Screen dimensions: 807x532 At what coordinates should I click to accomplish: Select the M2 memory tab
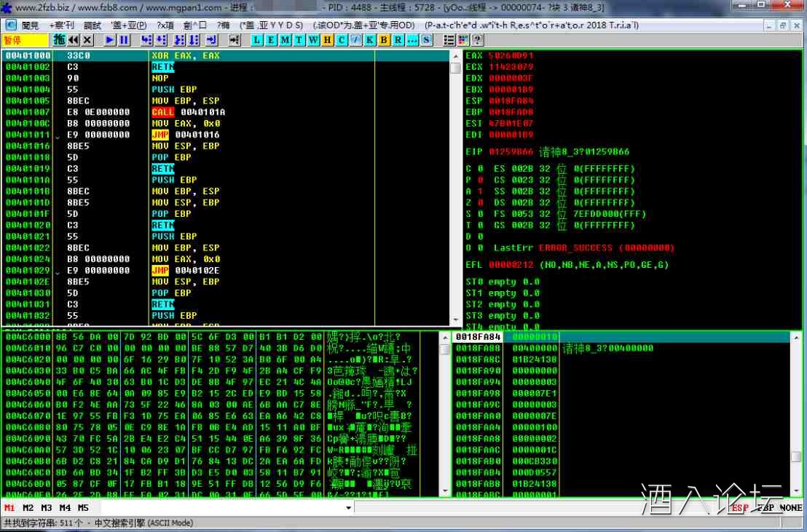click(28, 507)
